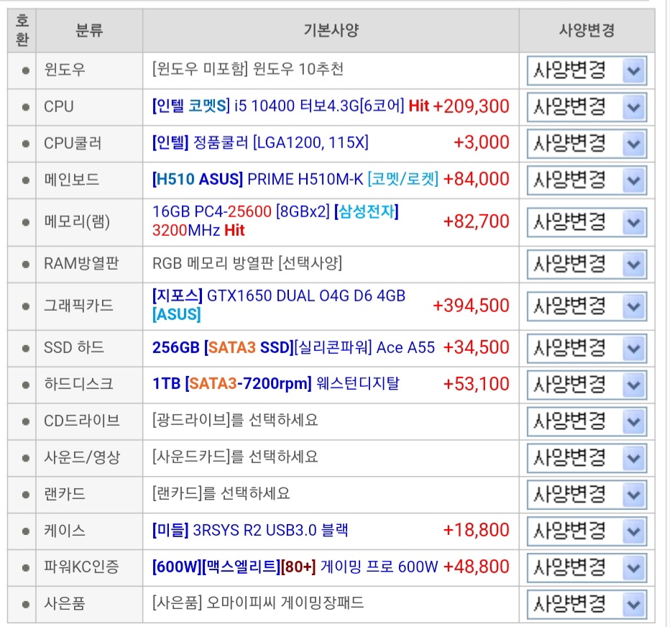The height and width of the screenshot is (627, 672).
Task: Click the 윈도우 미포함 윈도우 10추천 text
Action: click(248, 69)
